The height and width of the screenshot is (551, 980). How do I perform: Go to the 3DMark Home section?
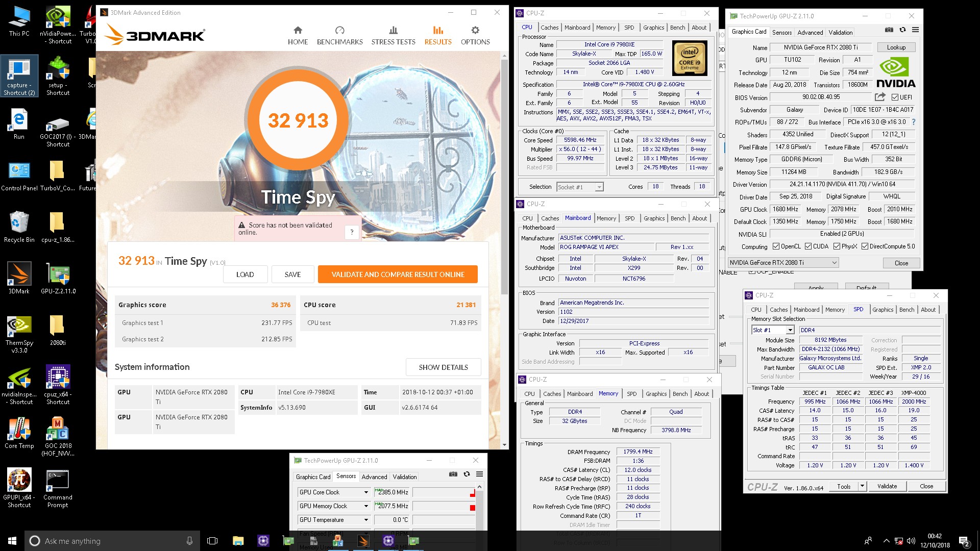pos(298,35)
